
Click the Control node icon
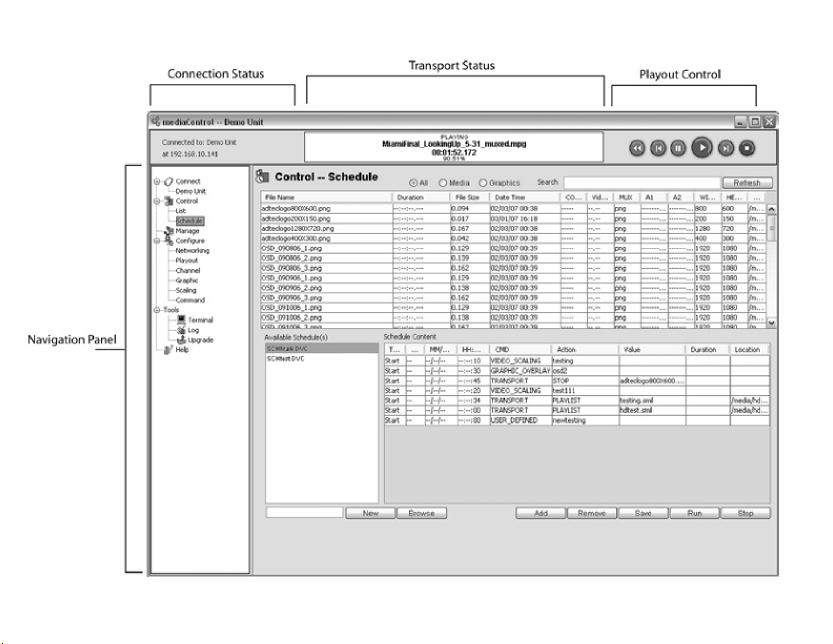(x=169, y=201)
